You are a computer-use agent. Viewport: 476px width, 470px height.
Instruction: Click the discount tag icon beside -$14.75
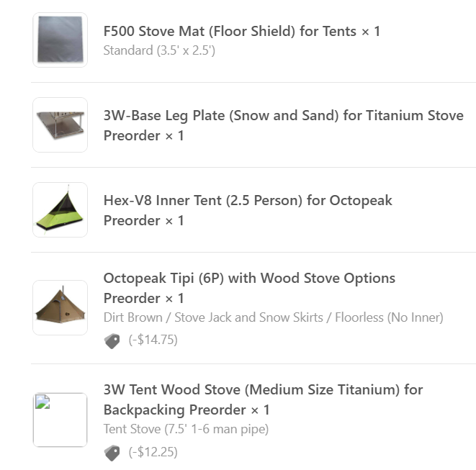pyautogui.click(x=112, y=340)
